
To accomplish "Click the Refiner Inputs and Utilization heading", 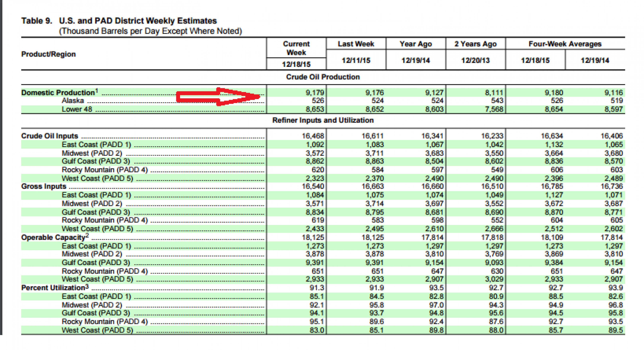I will [323, 120].
